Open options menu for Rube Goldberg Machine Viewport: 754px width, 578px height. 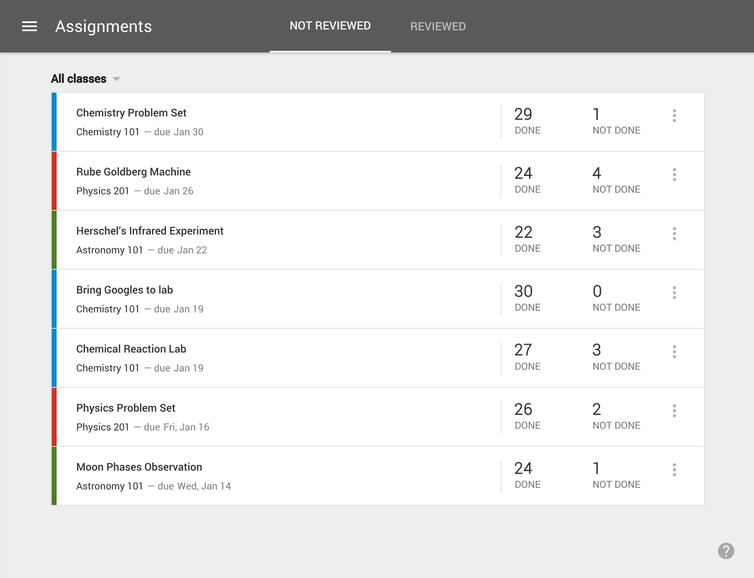click(x=674, y=175)
